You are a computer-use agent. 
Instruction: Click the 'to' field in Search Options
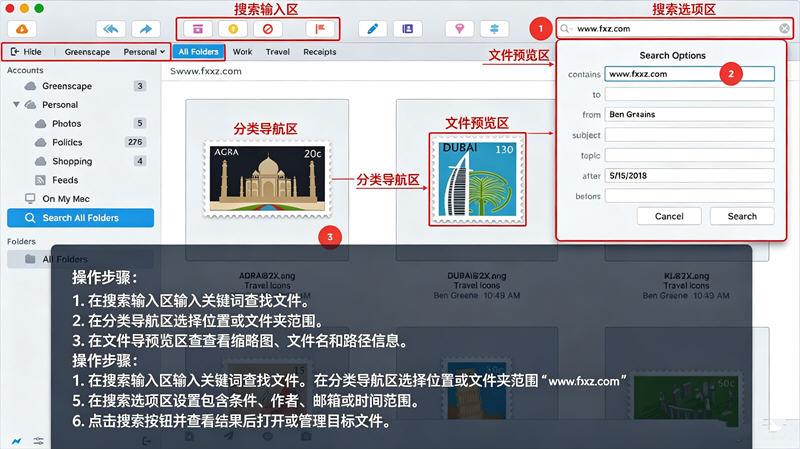coord(690,94)
